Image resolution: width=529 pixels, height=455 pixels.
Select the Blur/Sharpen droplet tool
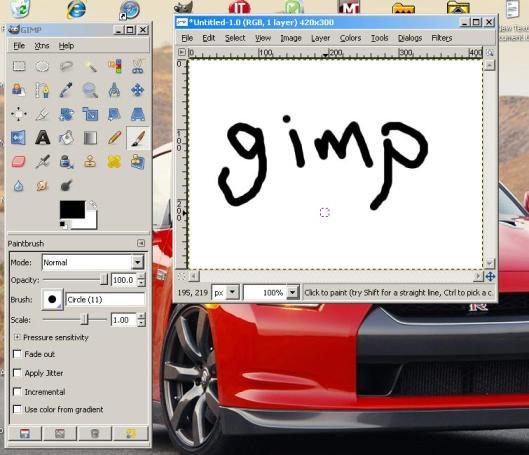pos(19,186)
